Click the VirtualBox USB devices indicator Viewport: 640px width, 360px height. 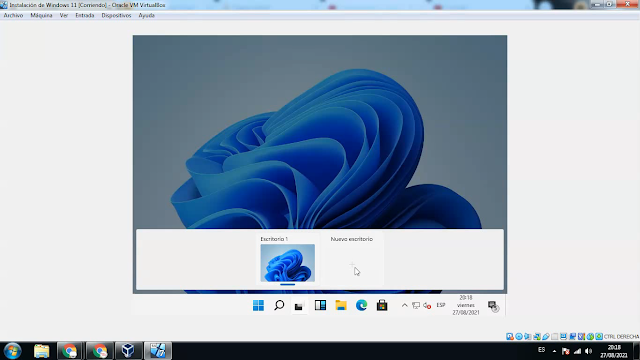point(546,337)
